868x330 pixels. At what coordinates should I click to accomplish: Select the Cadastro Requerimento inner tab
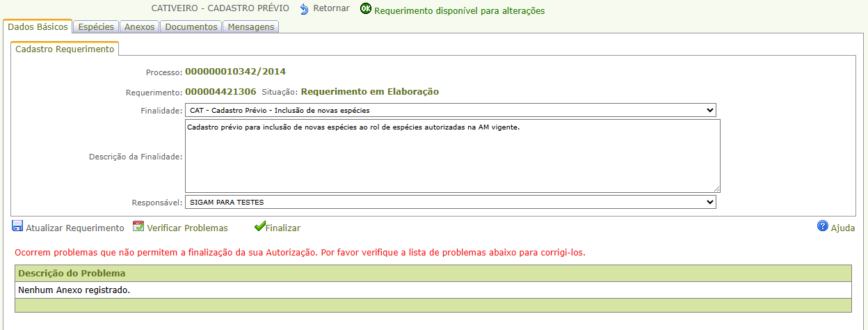click(65, 49)
